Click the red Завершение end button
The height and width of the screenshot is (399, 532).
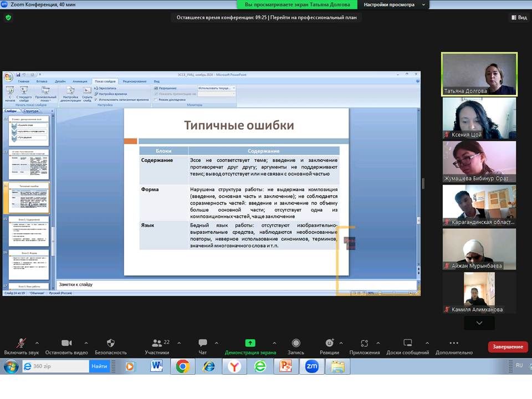point(508,347)
